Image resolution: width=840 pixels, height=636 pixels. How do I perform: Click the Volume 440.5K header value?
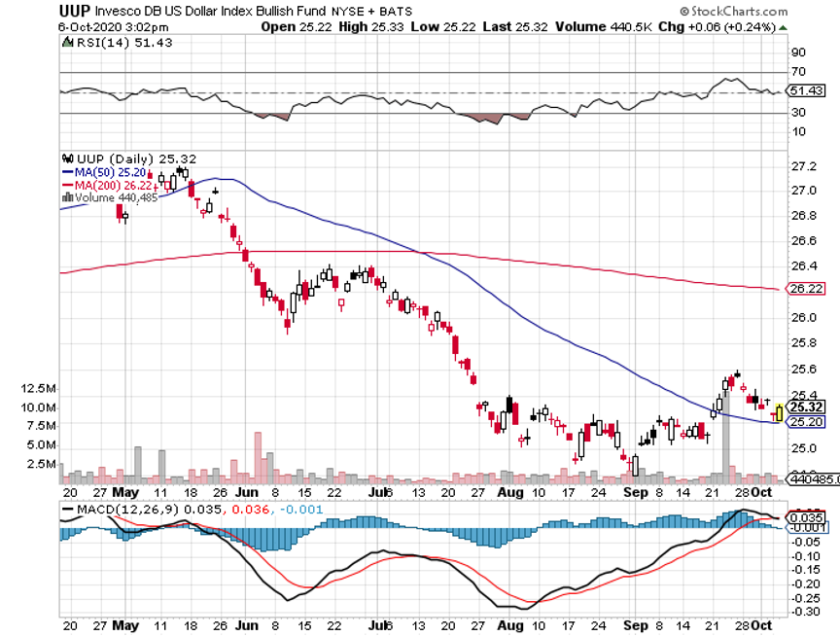603,27
